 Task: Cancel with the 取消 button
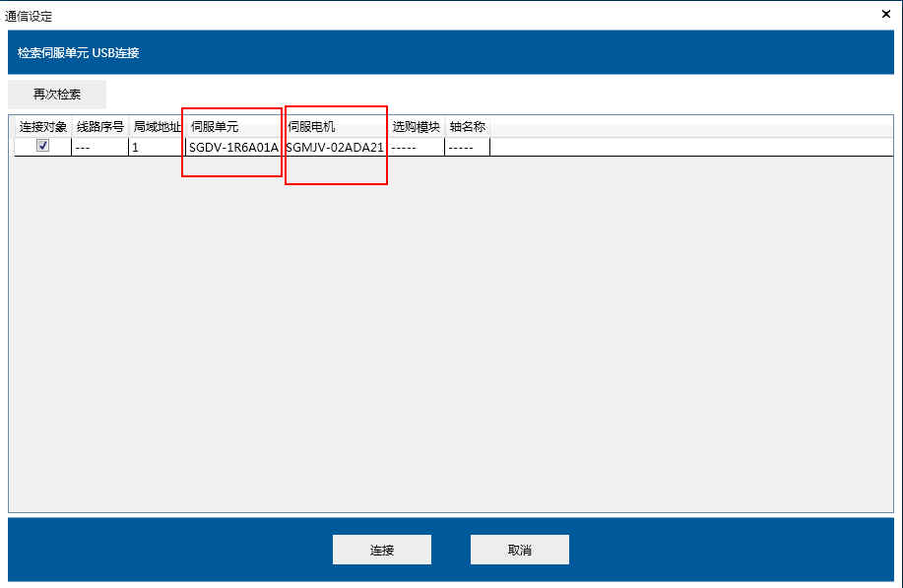pyautogui.click(x=519, y=550)
